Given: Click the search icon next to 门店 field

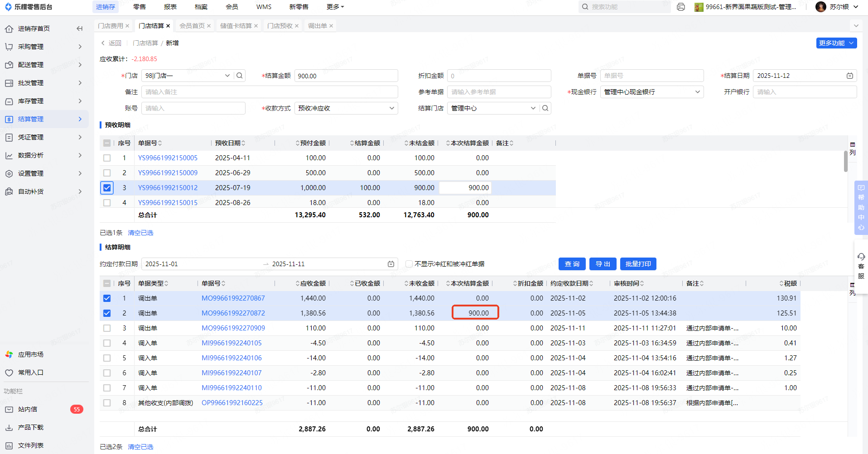Looking at the screenshot, I should click(x=240, y=76).
